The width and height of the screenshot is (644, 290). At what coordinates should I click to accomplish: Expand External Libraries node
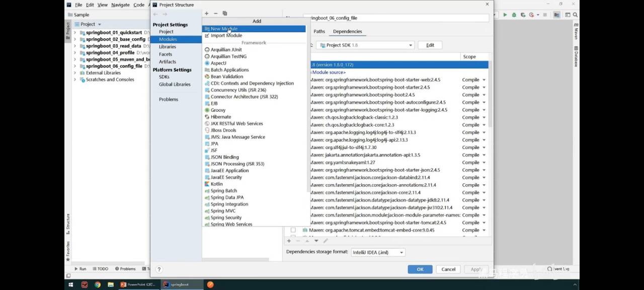75,73
